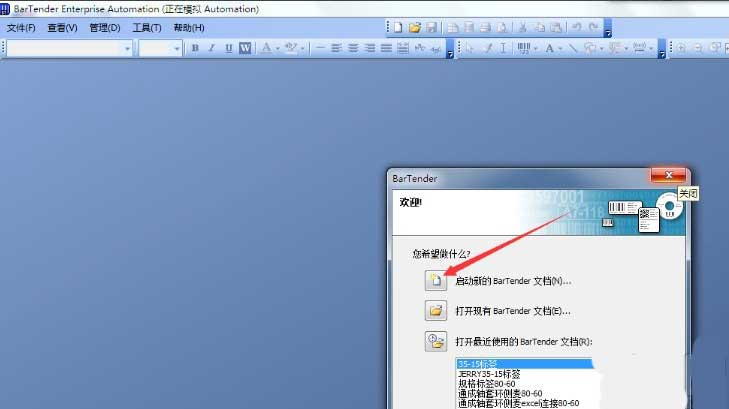Open the text object tool dropdown arrow
The width and height of the screenshot is (729, 409).
[x=560, y=48]
